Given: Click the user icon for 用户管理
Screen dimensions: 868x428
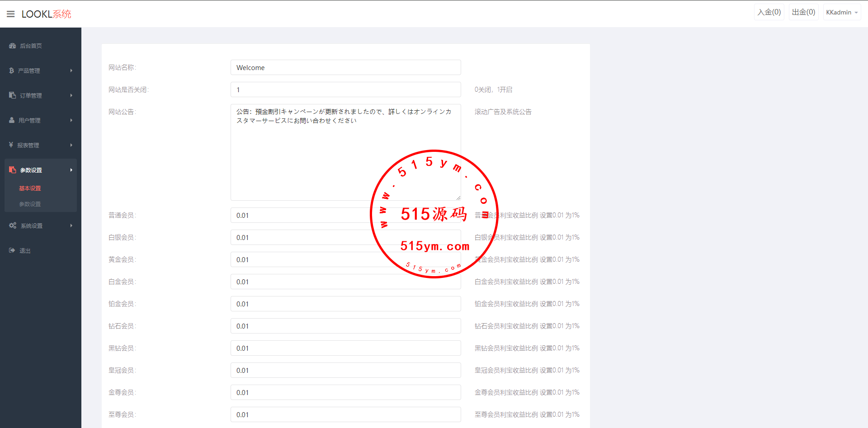Looking at the screenshot, I should [x=12, y=120].
